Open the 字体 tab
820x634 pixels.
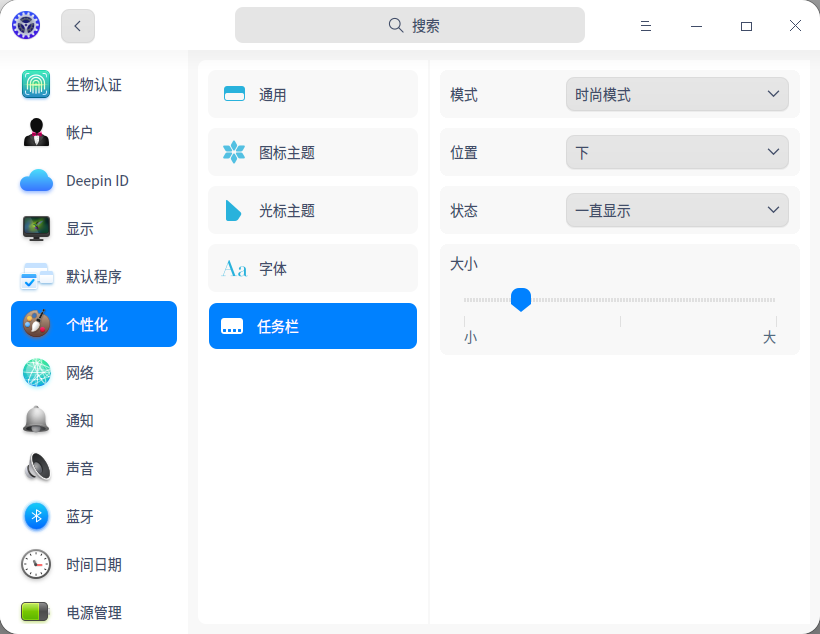coord(313,268)
